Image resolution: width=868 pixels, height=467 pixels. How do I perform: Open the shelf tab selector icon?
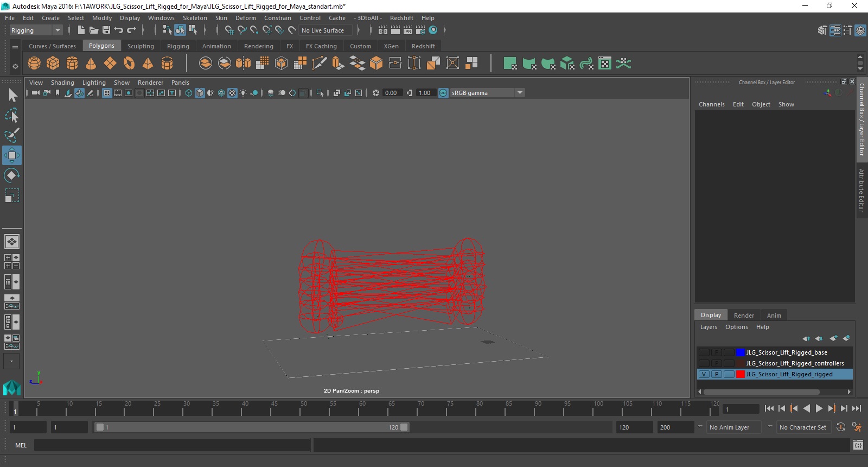[x=15, y=47]
